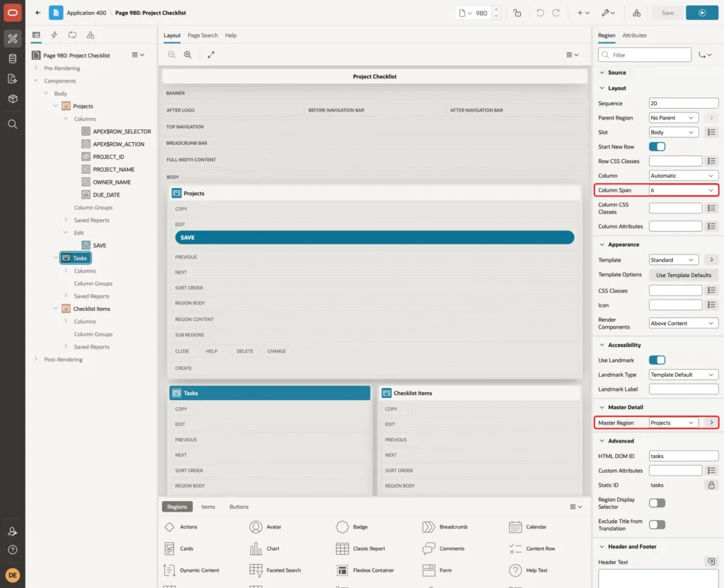Open the Slot dropdown
The width and height of the screenshot is (724, 588).
(x=673, y=132)
